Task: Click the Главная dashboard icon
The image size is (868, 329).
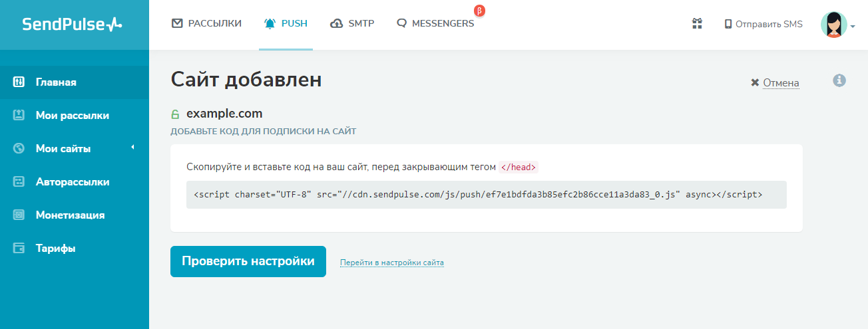Action: pyautogui.click(x=19, y=82)
